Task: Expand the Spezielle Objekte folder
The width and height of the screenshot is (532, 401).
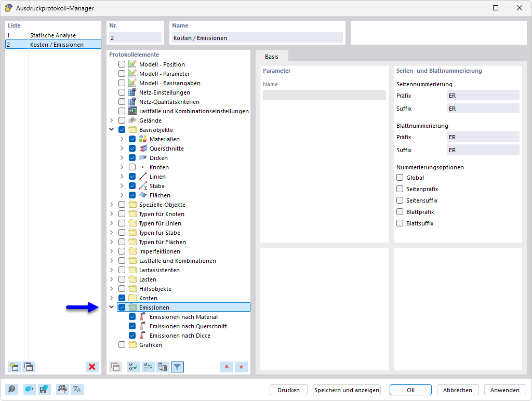Action: (x=111, y=205)
